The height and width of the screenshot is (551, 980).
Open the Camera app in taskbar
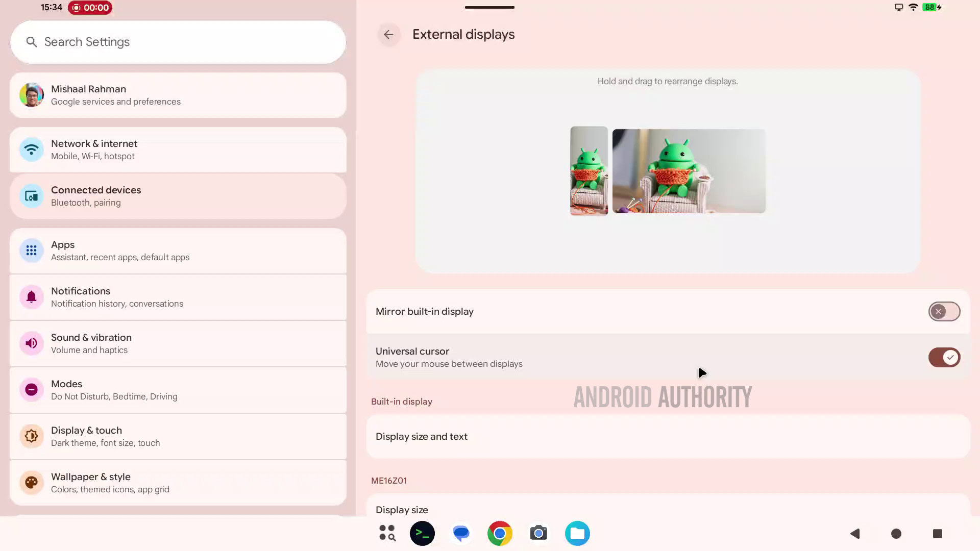(538, 533)
